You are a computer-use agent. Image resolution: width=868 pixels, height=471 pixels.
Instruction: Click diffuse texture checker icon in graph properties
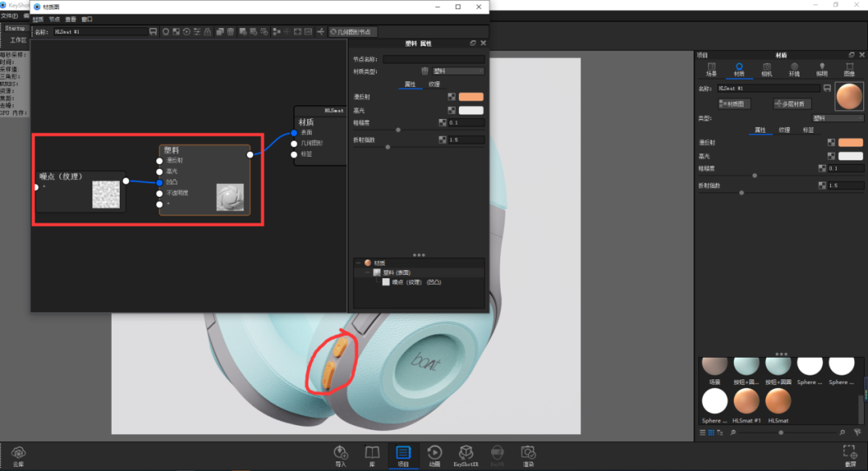tap(452, 97)
